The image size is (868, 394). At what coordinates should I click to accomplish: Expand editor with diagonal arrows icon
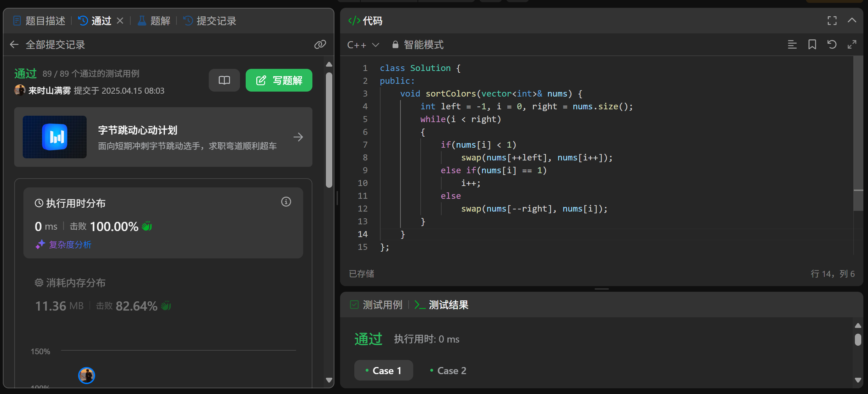pos(852,44)
